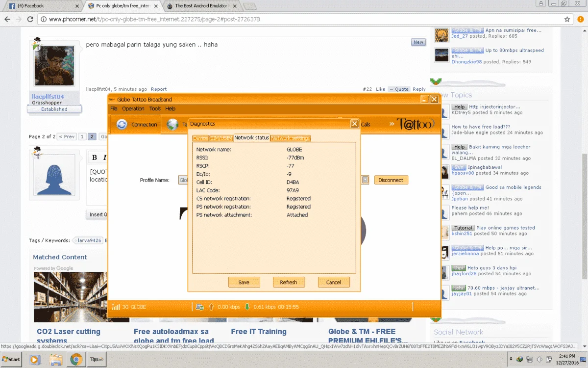This screenshot has width=588, height=368.
Task: Switch to the SIM/USIM diagnostics tab
Action: pyautogui.click(x=221, y=138)
